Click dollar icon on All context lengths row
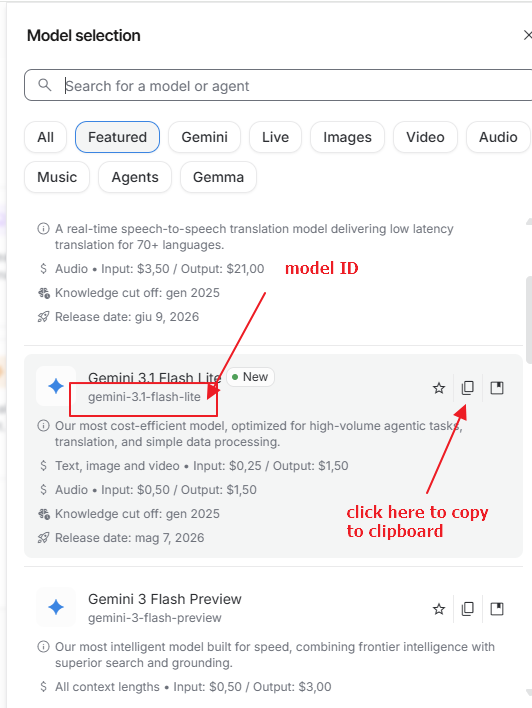532x708 pixels. [x=43, y=687]
